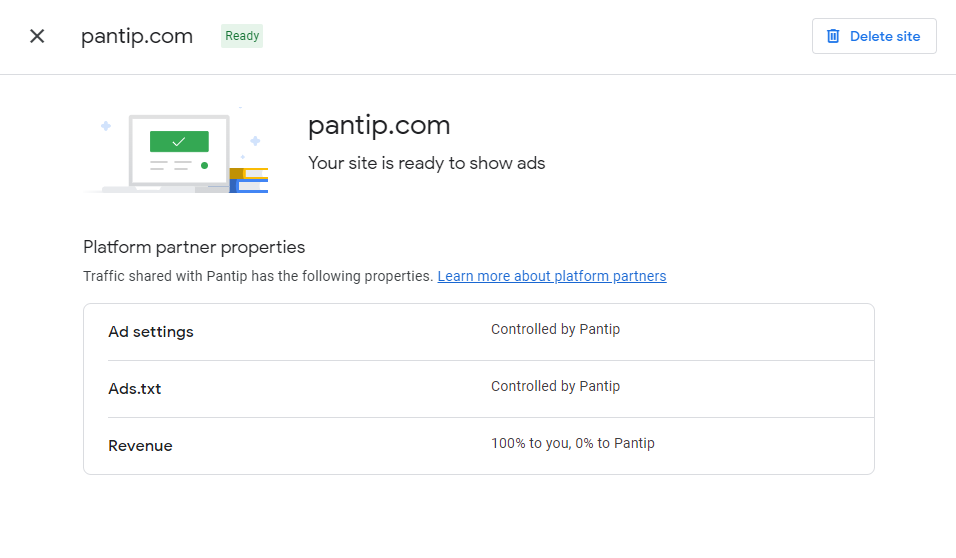This screenshot has width=956, height=558.
Task: Click the large pantip.com heading
Action: pos(379,125)
